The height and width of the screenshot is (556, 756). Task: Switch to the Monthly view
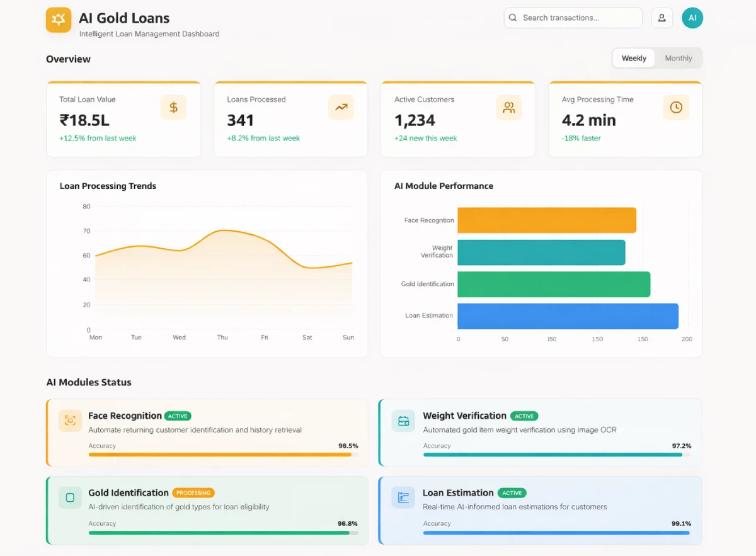point(679,58)
